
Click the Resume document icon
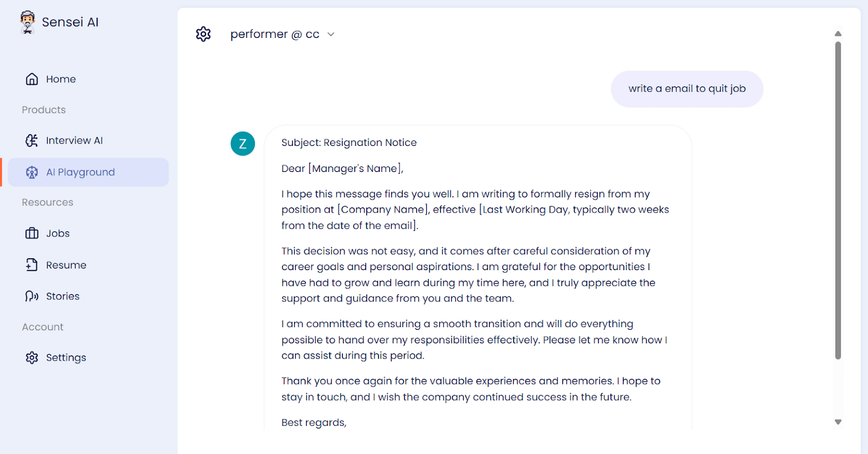point(32,265)
